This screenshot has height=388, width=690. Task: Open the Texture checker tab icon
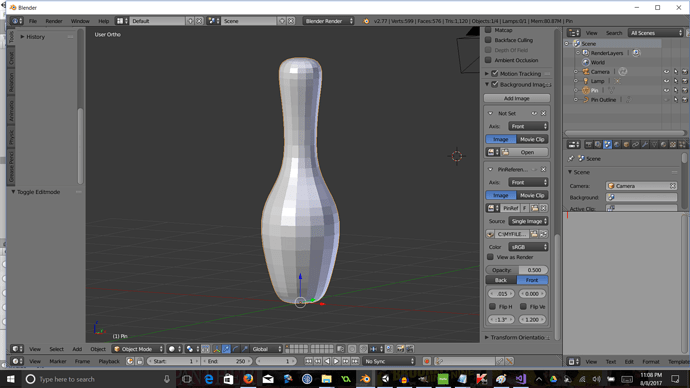pyautogui.click(x=672, y=144)
